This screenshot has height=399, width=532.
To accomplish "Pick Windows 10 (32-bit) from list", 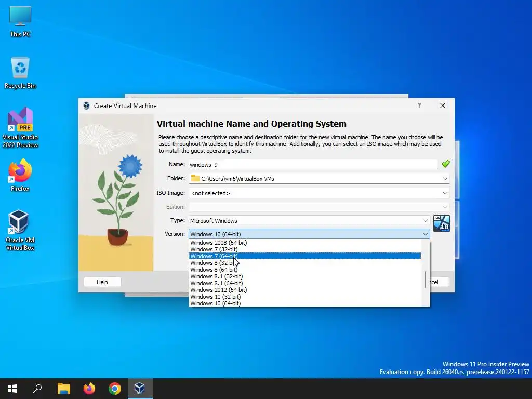I will pyautogui.click(x=304, y=297).
